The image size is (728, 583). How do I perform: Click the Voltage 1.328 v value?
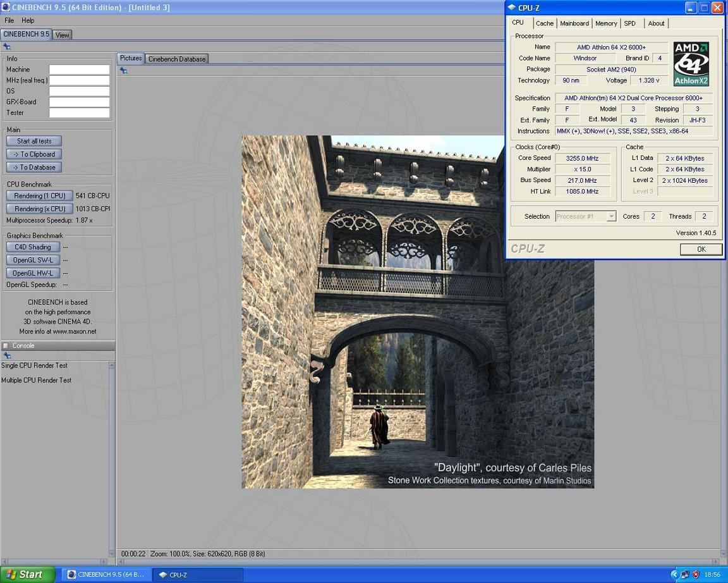[648, 80]
